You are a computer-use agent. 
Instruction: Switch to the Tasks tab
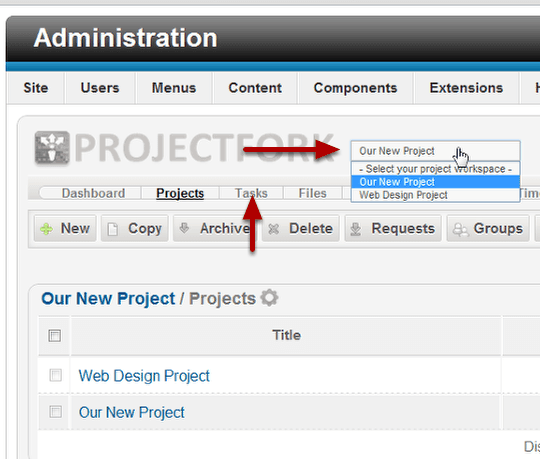click(x=251, y=193)
